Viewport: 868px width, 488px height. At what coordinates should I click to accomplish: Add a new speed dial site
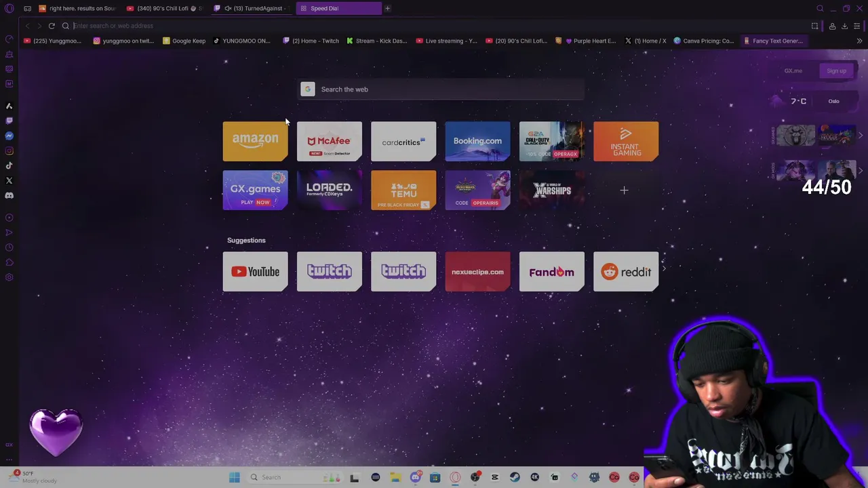click(624, 190)
